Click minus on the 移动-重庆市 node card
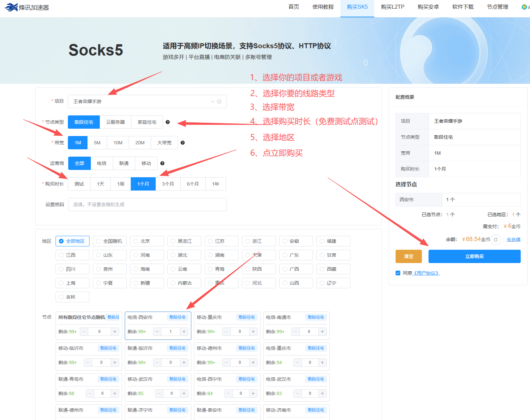Viewport: 530px width, 420px height. pyautogui.click(x=226, y=332)
